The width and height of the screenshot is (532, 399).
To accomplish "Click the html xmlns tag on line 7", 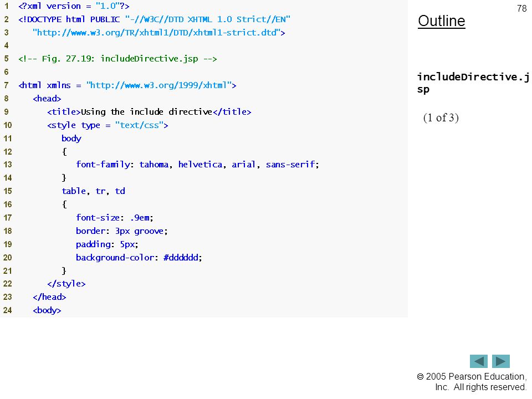I will [x=127, y=85].
